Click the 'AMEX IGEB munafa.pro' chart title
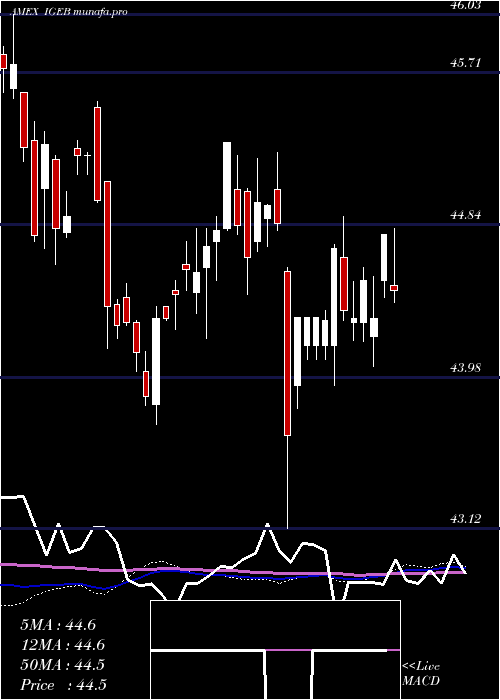The width and height of the screenshot is (500, 700). [x=69, y=11]
